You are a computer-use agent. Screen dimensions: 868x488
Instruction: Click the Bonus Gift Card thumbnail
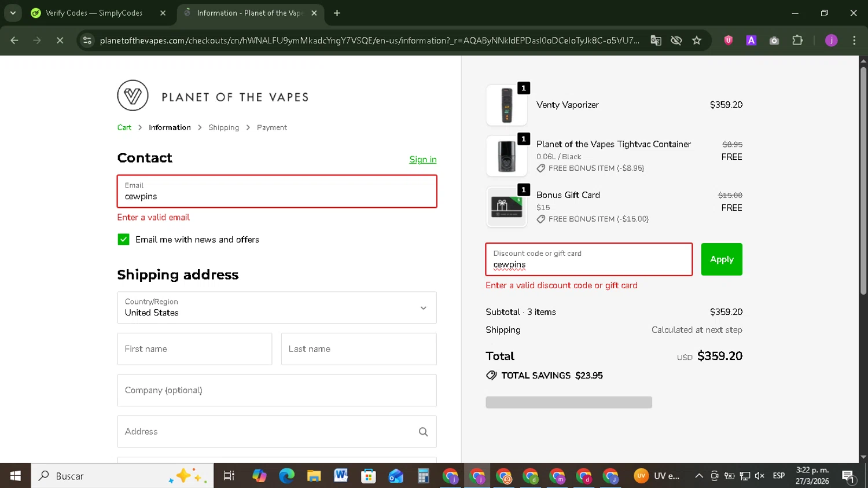click(x=506, y=207)
